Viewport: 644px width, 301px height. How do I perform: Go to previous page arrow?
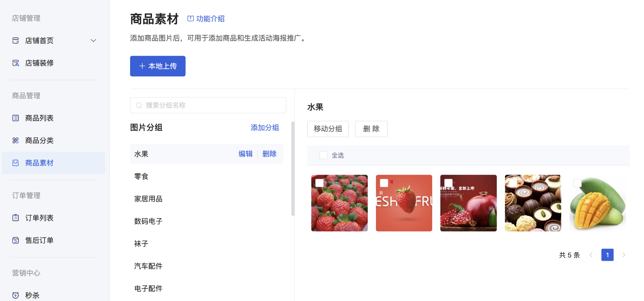click(591, 255)
